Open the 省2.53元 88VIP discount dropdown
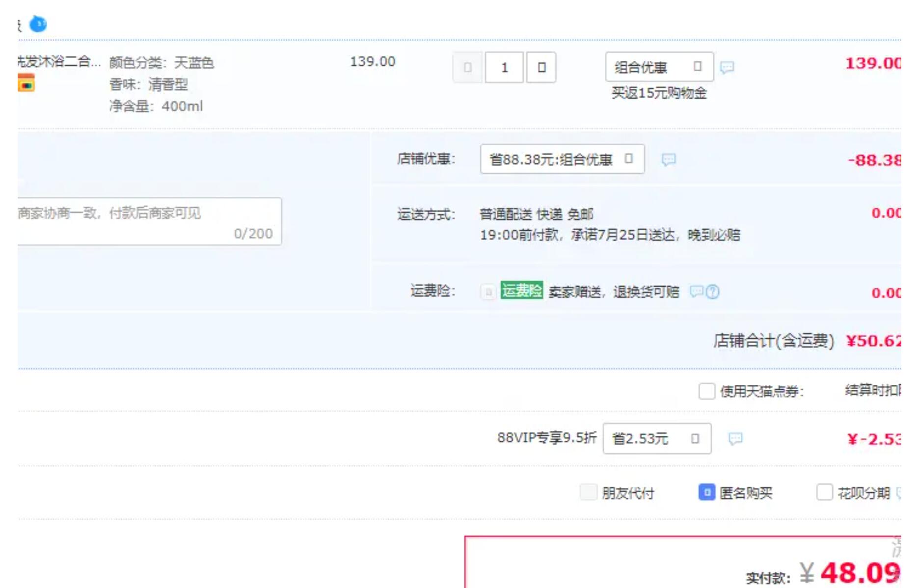The width and height of the screenshot is (918, 588). point(657,438)
